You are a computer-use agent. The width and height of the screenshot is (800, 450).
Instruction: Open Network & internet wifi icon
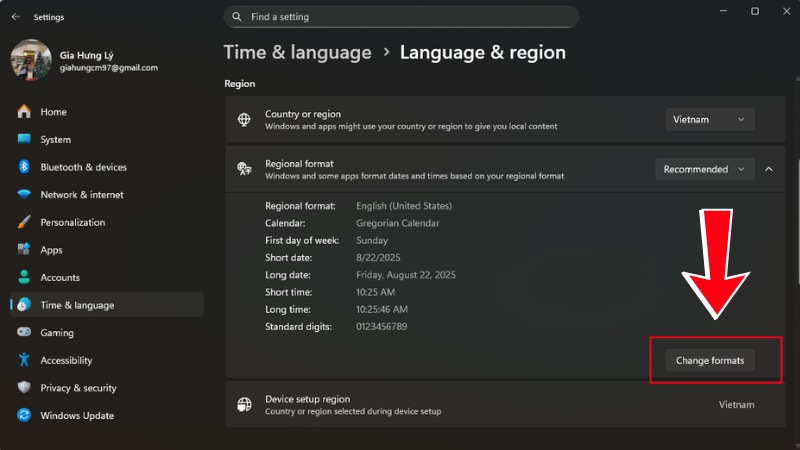[x=24, y=195]
